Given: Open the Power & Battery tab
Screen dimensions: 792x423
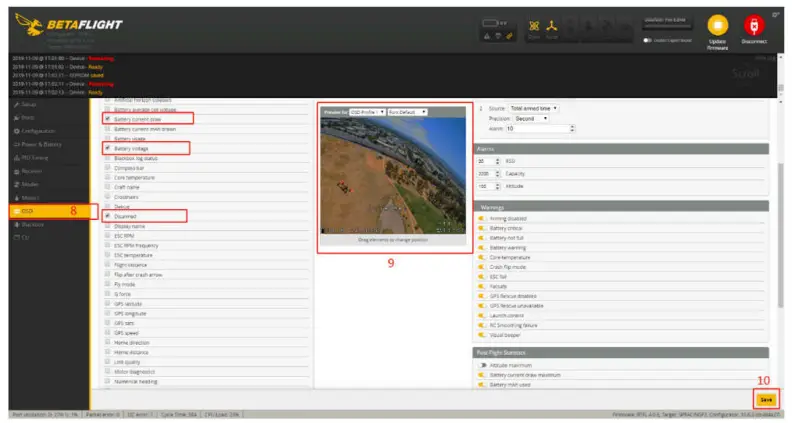Looking at the screenshot, I should click(48, 144).
